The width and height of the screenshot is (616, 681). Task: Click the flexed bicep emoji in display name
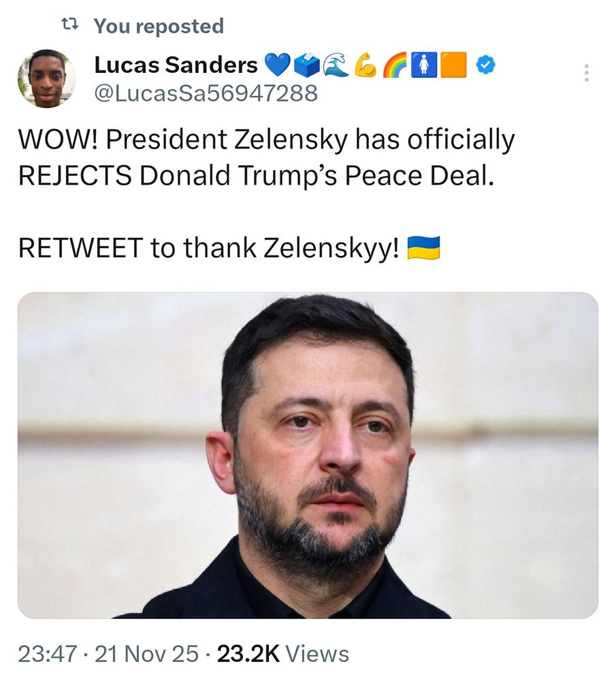(366, 65)
